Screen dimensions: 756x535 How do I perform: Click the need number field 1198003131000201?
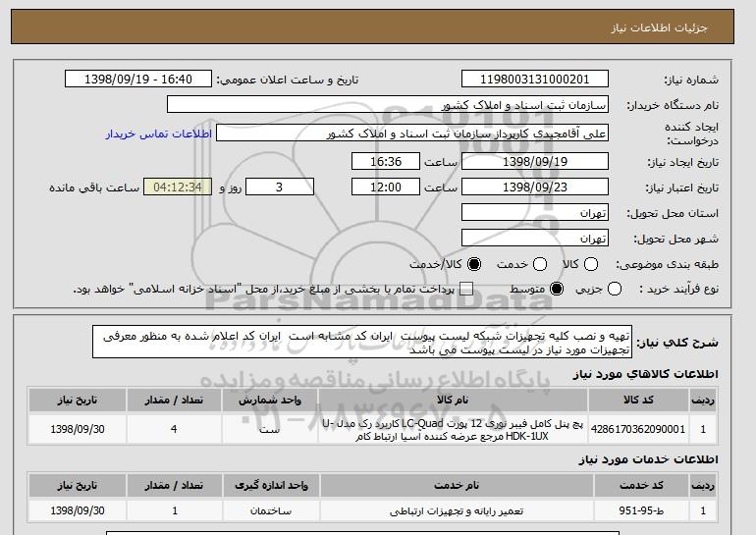[x=535, y=80]
